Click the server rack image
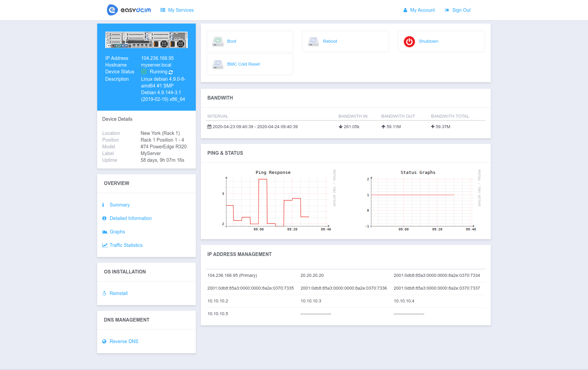This screenshot has width=588, height=370. 146,40
